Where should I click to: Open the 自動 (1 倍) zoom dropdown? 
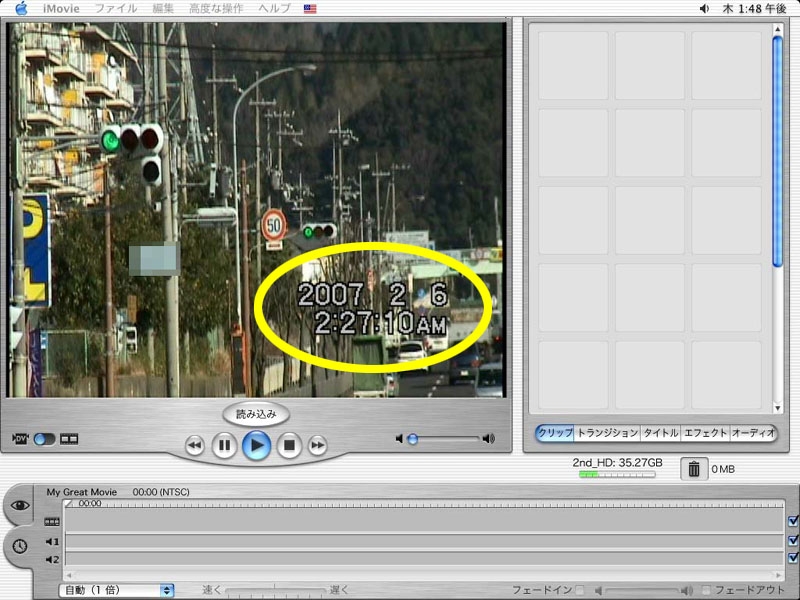point(117,590)
